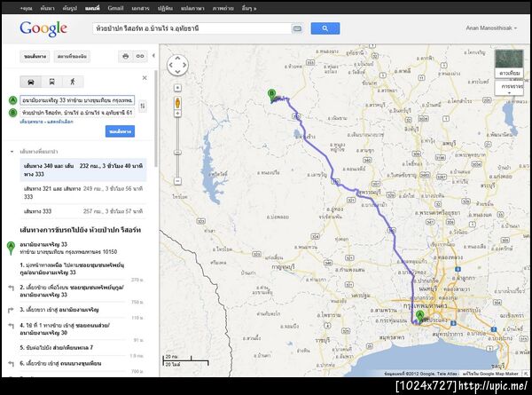Open Maps in the top bar
Viewport: 532px width, 395px height.
coord(92,8)
